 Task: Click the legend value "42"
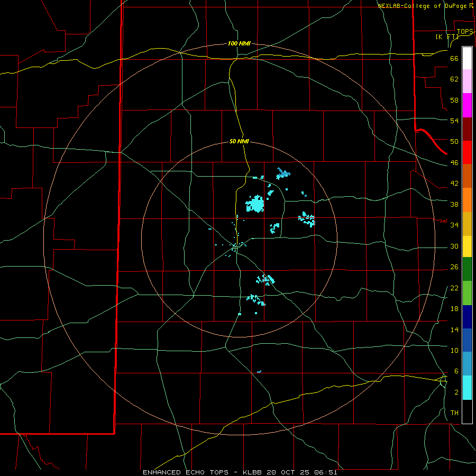(x=454, y=184)
